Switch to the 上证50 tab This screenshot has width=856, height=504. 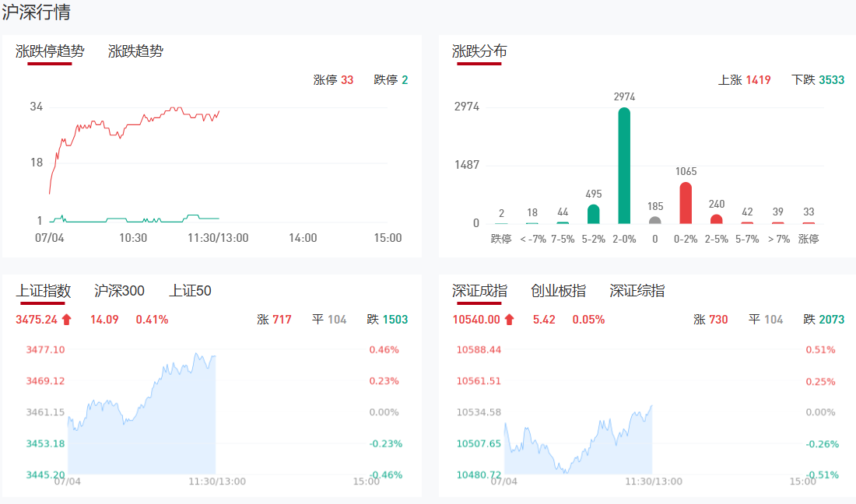point(190,291)
